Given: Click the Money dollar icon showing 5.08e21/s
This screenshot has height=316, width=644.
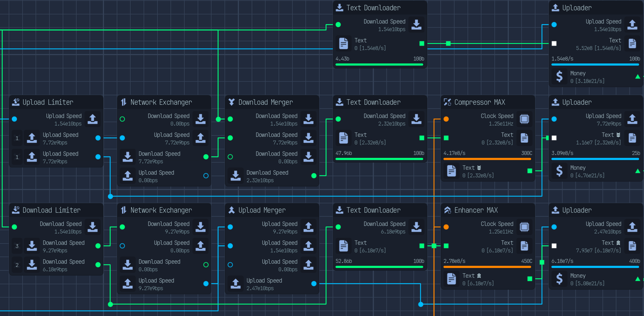Looking at the screenshot, I should click(x=559, y=279).
